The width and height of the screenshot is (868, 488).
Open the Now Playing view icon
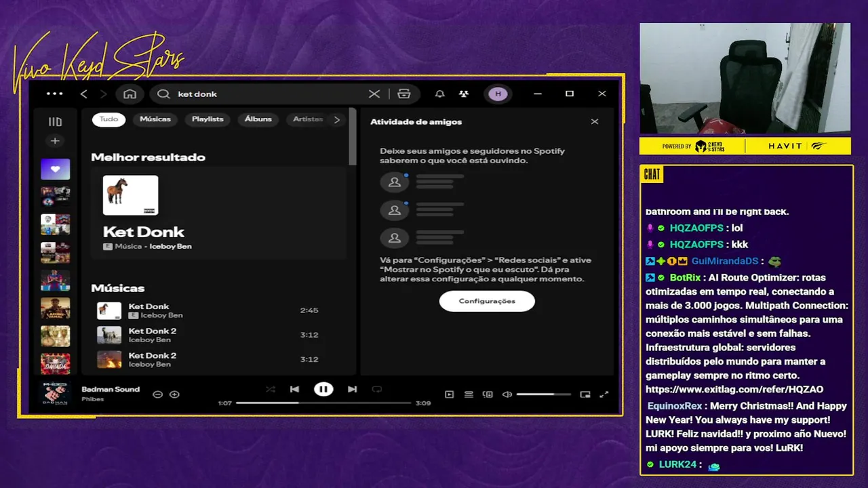pos(449,394)
